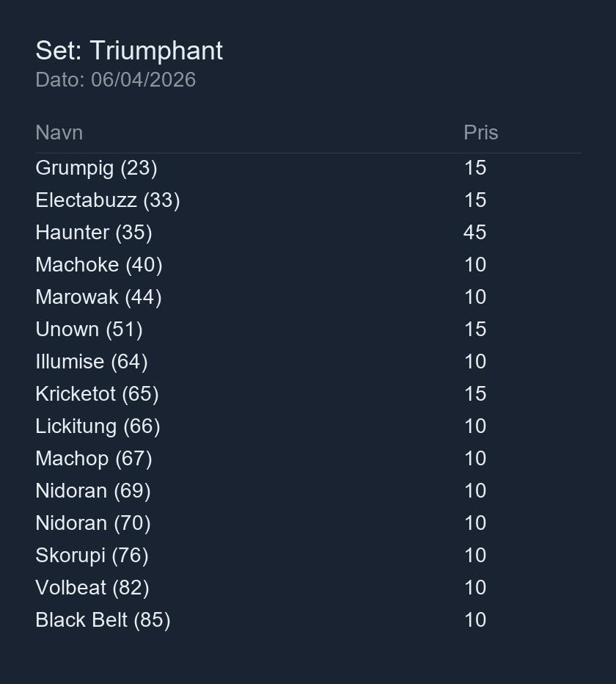This screenshot has width=616, height=684.
Task: Click Skorupi (76) card name
Action: 92,556
